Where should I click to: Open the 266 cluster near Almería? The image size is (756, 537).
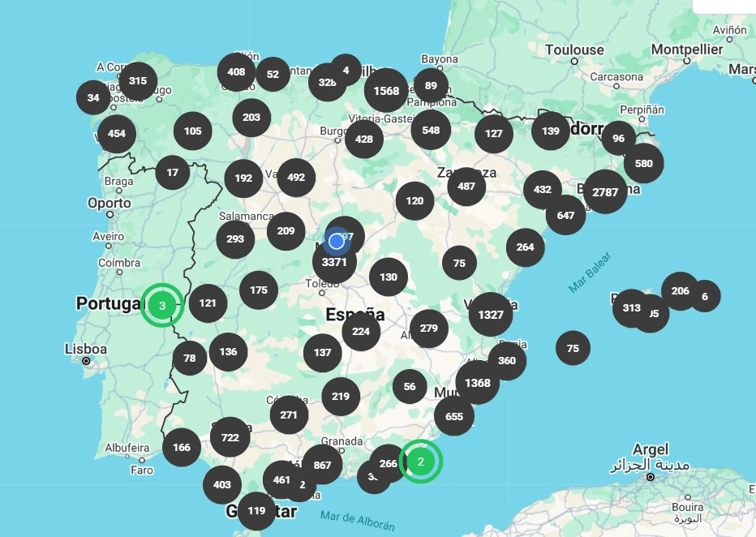click(388, 463)
